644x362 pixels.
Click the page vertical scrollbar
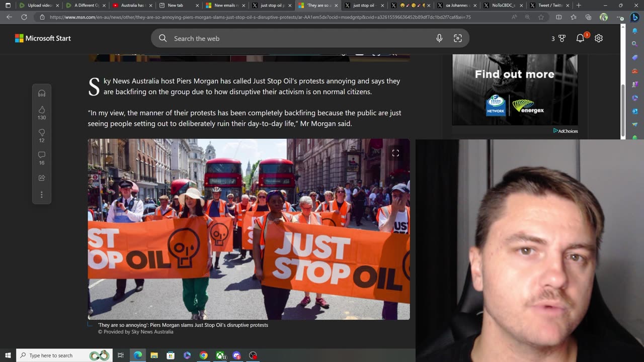623,111
